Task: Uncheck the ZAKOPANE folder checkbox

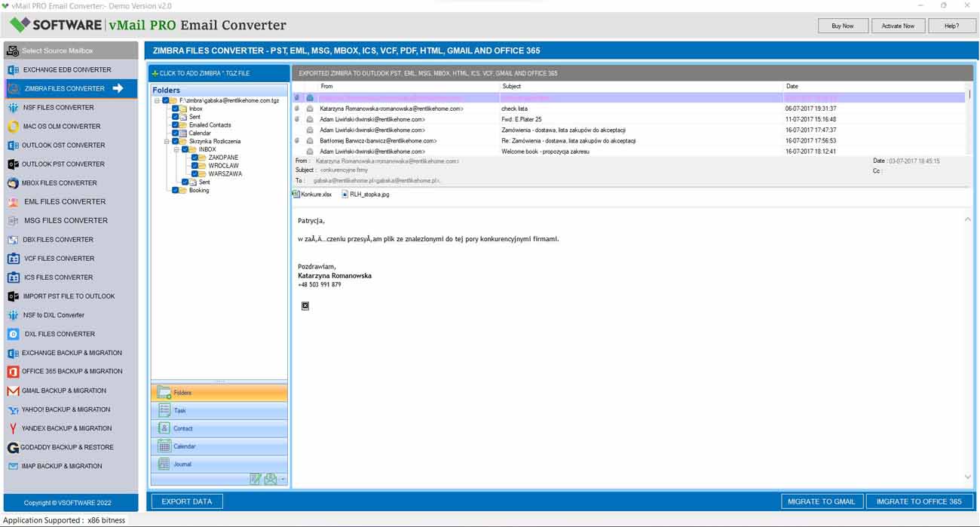Action: tap(194, 158)
